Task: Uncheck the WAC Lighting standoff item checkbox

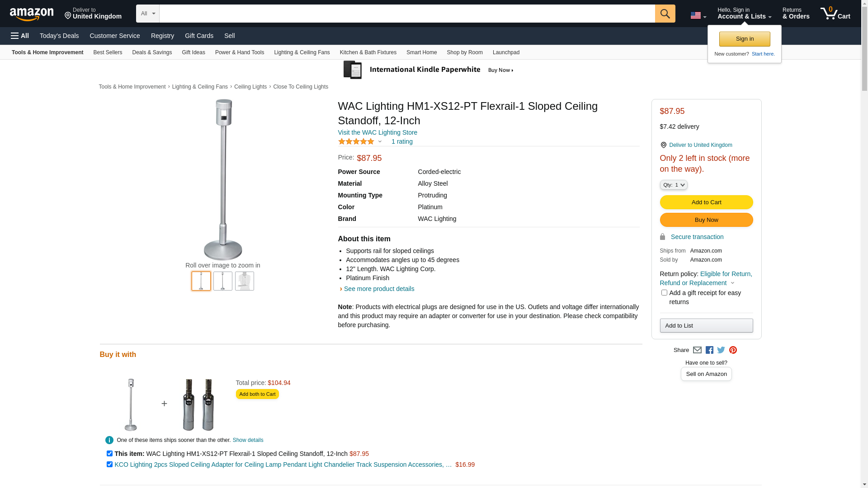Action: 109,453
